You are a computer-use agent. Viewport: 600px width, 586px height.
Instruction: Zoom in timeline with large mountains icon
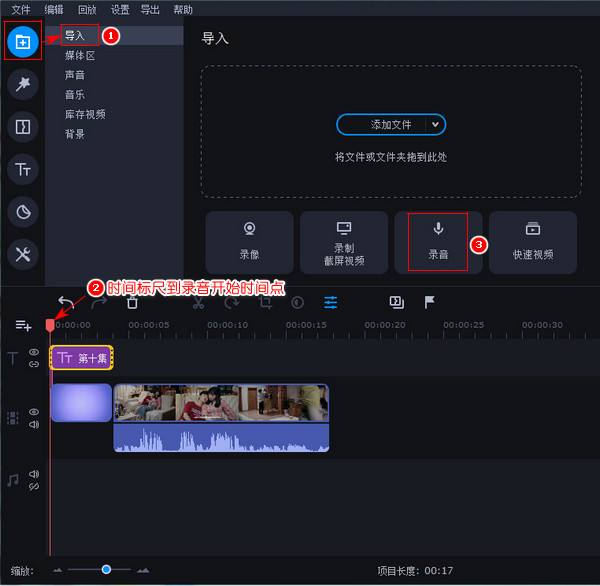[143, 570]
